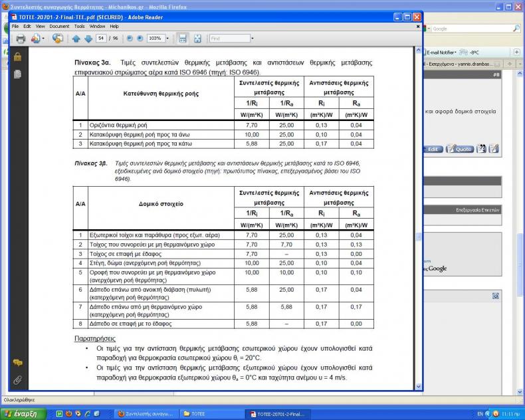This screenshot has height=420, width=525.
Task: Open the Pages panel icon in the sidebar
Action: (18, 74)
